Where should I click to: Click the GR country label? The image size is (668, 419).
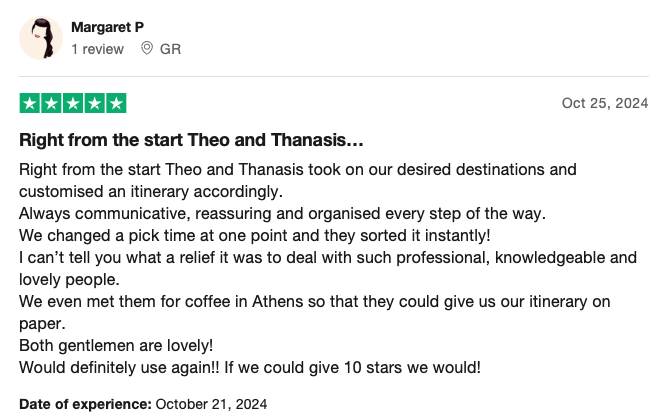click(x=170, y=49)
